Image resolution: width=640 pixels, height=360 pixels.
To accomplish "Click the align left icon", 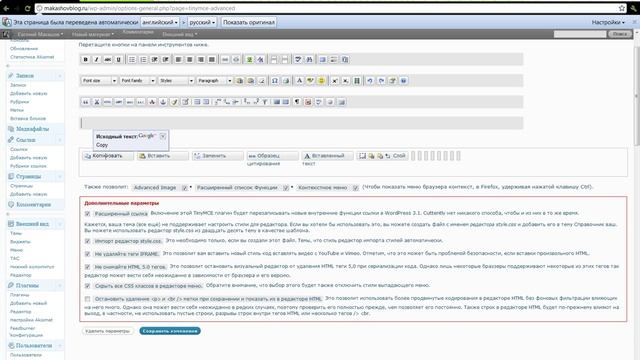I will point(178,60).
